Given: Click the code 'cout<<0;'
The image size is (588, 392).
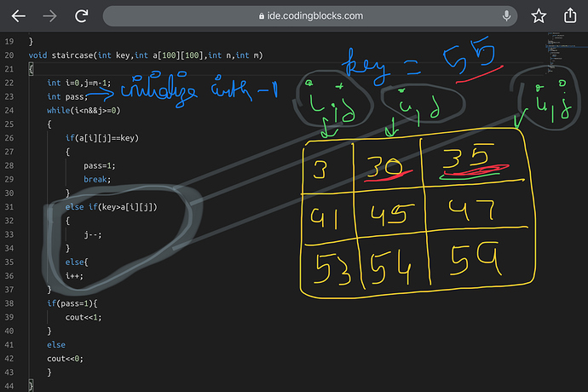Looking at the screenshot, I should (65, 359).
